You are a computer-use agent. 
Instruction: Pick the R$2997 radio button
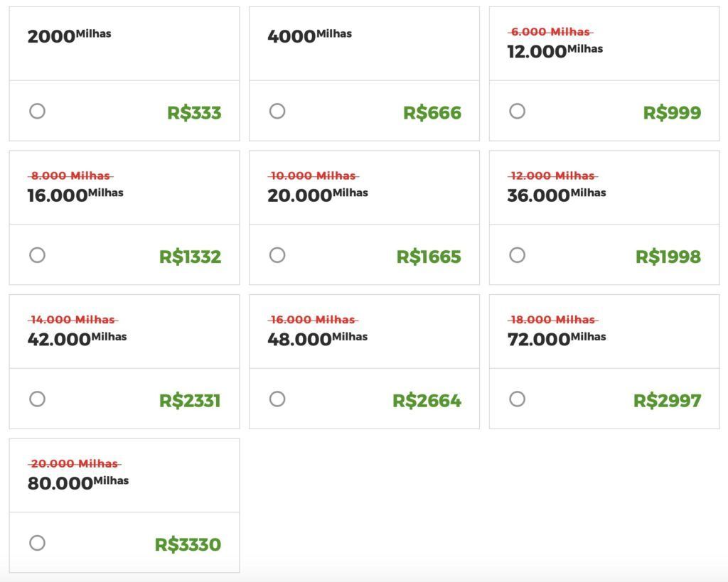[x=518, y=399]
